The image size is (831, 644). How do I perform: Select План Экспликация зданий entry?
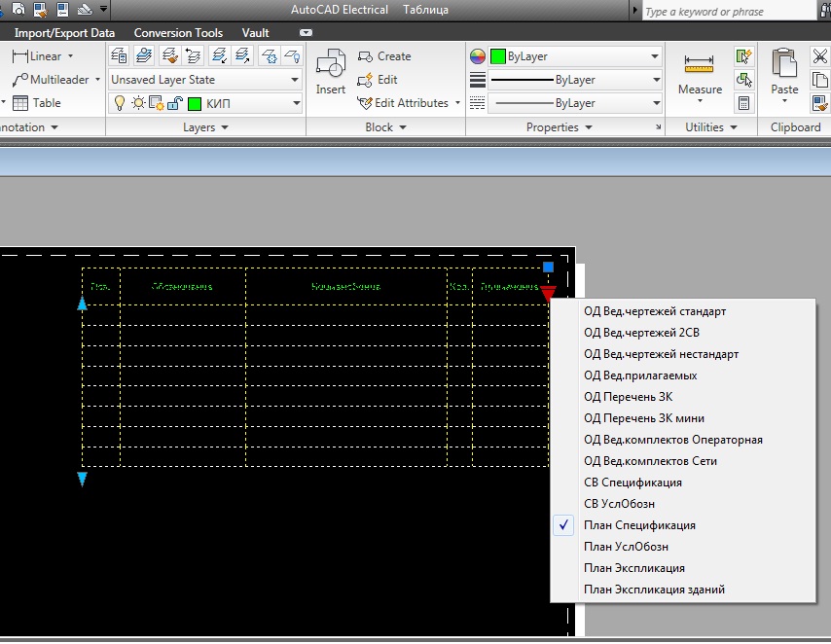[683, 590]
